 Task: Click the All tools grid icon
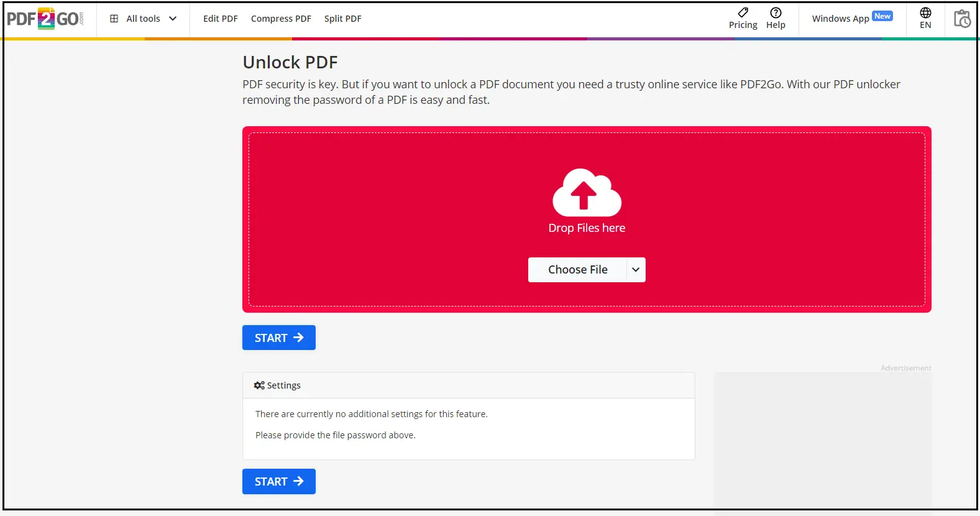114,19
